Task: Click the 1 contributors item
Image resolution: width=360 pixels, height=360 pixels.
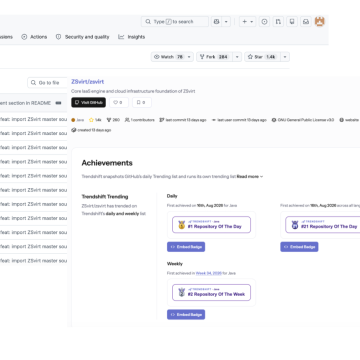Action: coord(139,120)
